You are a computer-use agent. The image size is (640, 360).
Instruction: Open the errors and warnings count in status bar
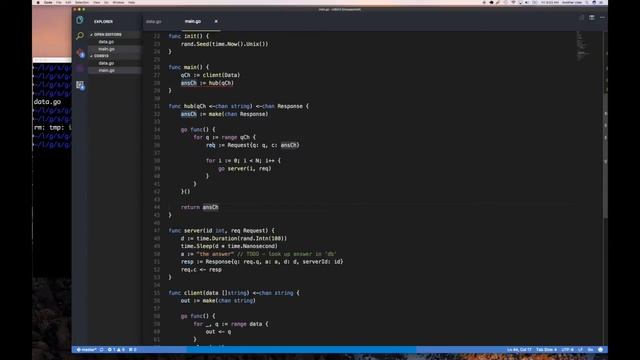[116, 350]
